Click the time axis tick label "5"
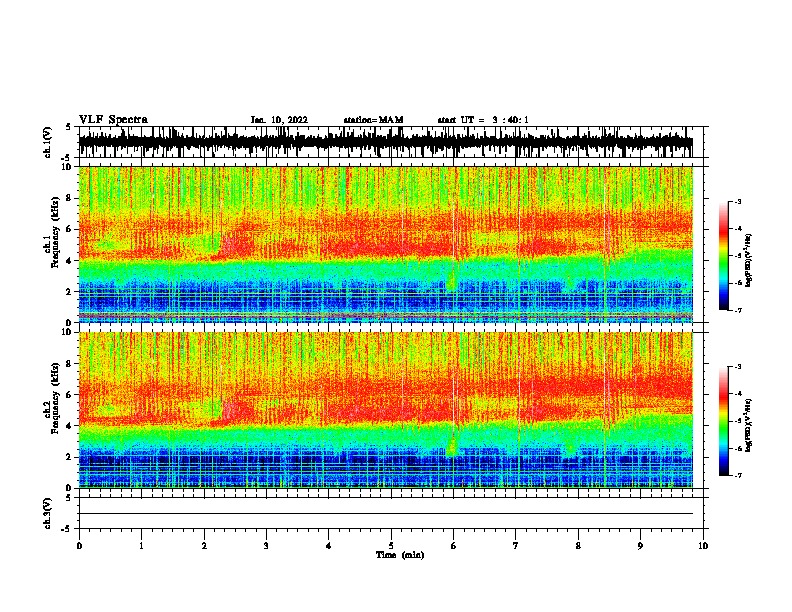This screenshot has width=792, height=612. point(391,546)
